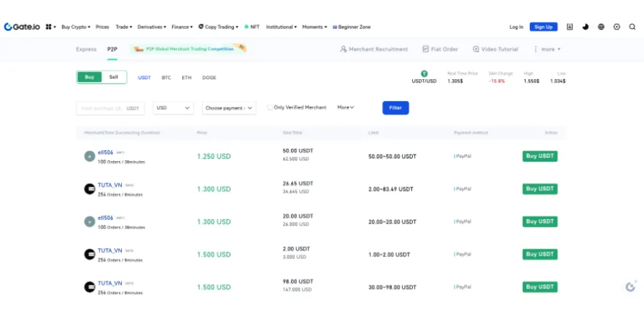Click the Gate.io logo
Screen dimensions: 644x322
click(x=22, y=27)
